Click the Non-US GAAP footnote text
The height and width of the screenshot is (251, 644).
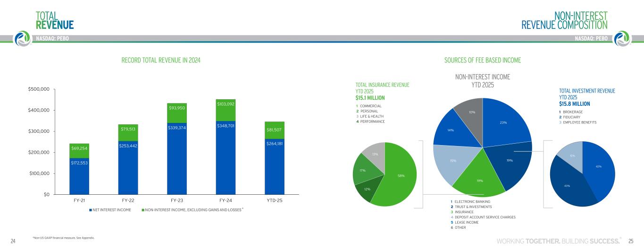pos(63,238)
